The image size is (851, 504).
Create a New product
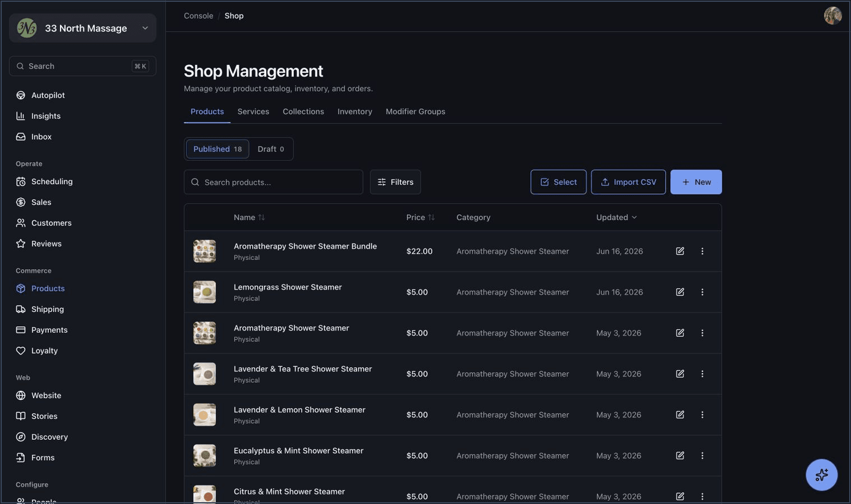click(696, 182)
